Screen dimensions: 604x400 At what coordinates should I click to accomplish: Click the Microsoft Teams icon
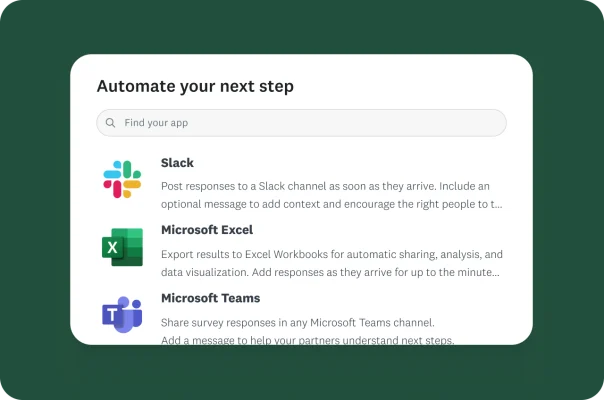click(x=122, y=314)
